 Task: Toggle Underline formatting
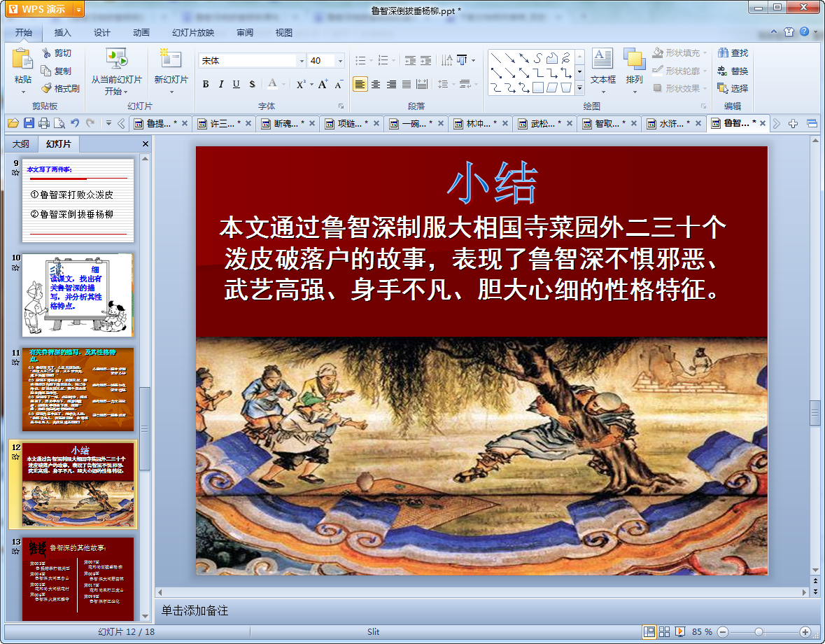point(237,84)
